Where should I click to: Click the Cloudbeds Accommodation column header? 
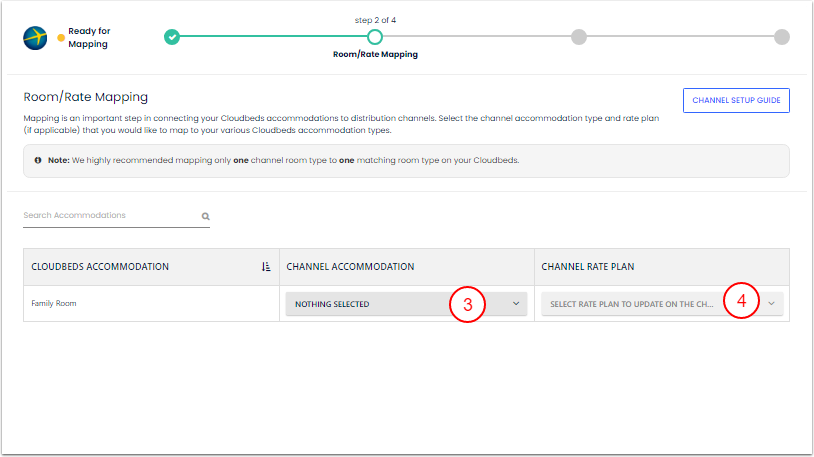[100, 267]
